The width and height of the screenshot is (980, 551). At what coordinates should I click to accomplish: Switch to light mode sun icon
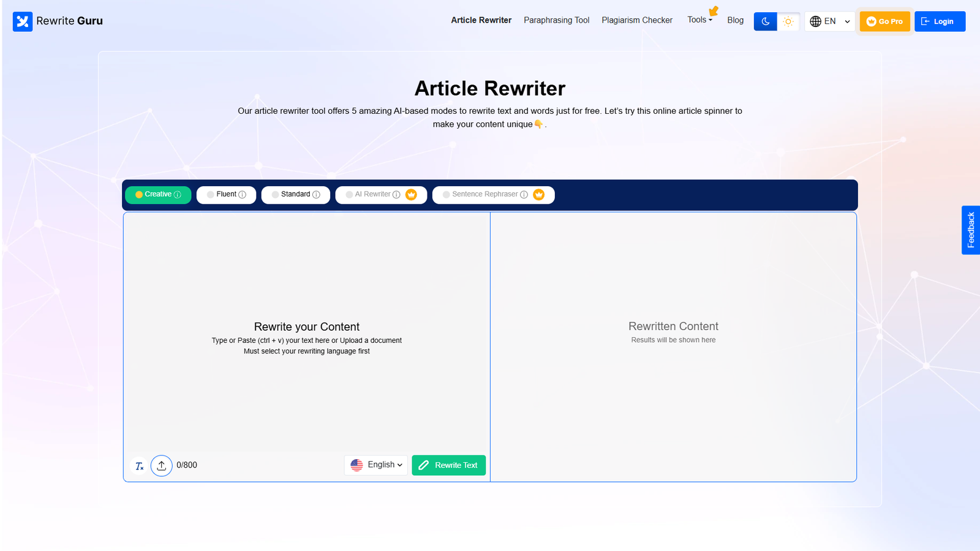tap(788, 21)
